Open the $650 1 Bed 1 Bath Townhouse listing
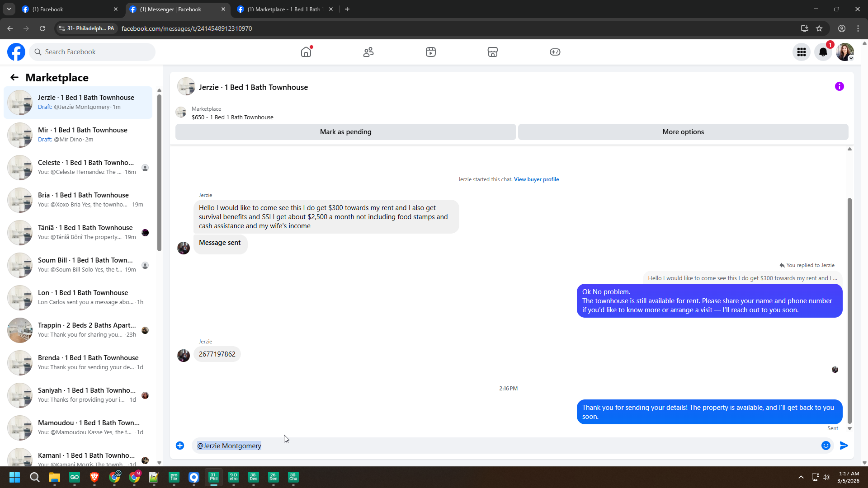Image resolution: width=868 pixels, height=488 pixels. coord(232,117)
